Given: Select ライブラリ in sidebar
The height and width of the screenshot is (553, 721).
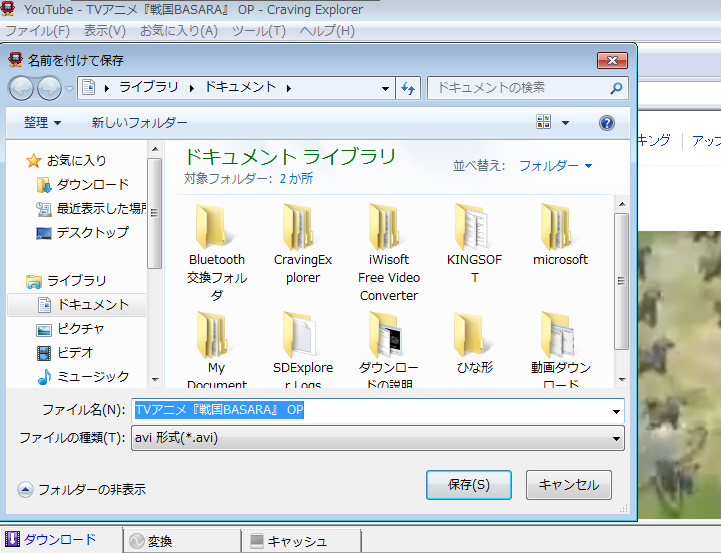Looking at the screenshot, I should [67, 281].
